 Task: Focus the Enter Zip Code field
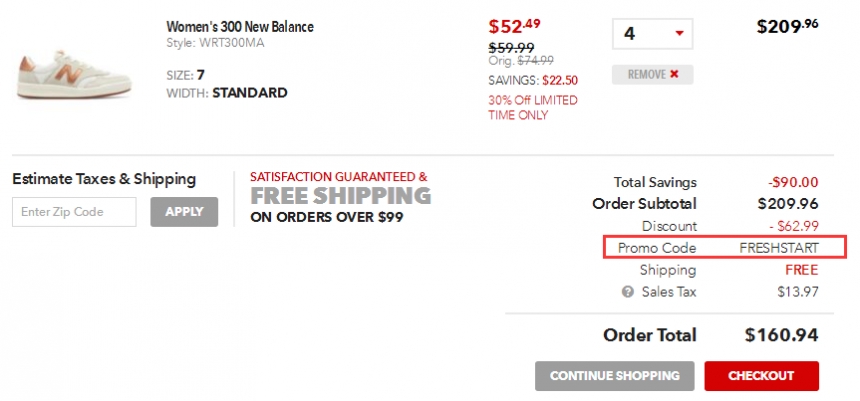tap(74, 212)
